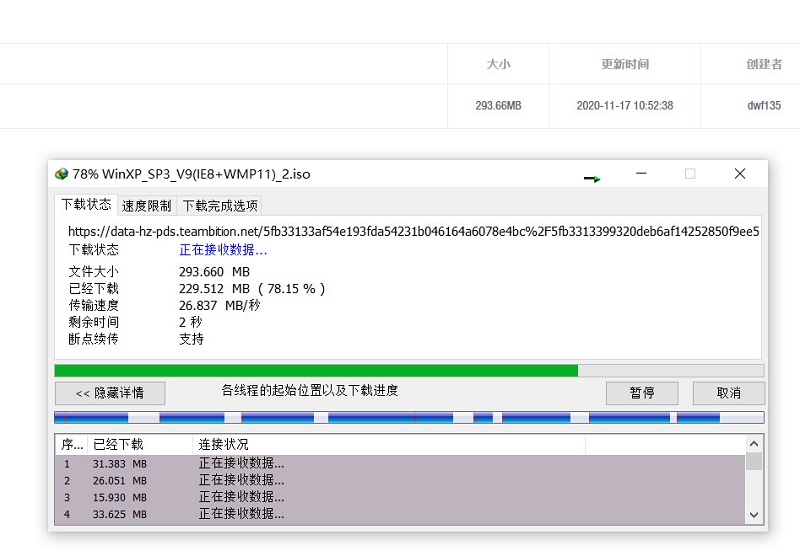The height and width of the screenshot is (556, 800).
Task: Click the << 隐藏详情 button
Action: (110, 393)
